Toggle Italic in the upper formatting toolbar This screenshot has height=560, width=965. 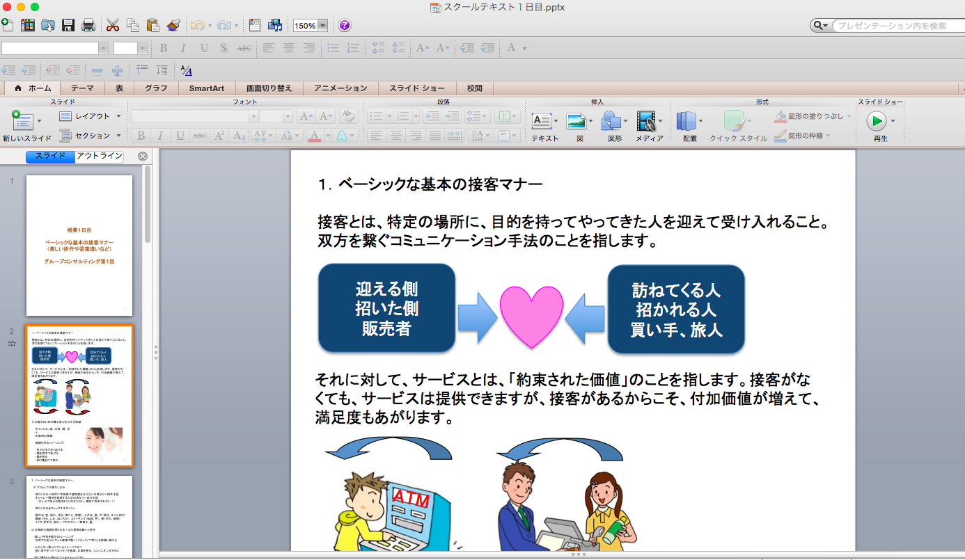pyautogui.click(x=183, y=48)
